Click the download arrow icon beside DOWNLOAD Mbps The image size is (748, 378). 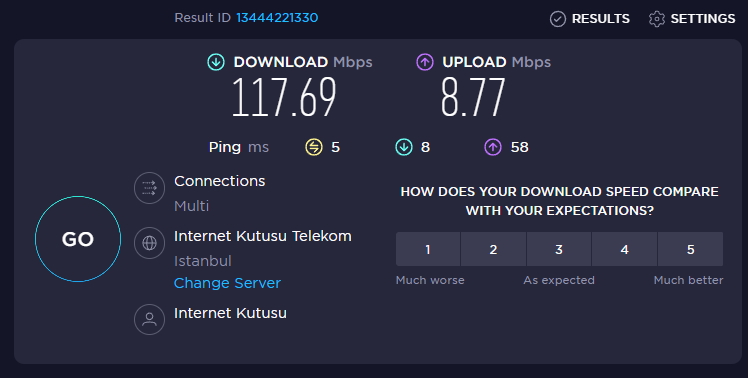[216, 62]
